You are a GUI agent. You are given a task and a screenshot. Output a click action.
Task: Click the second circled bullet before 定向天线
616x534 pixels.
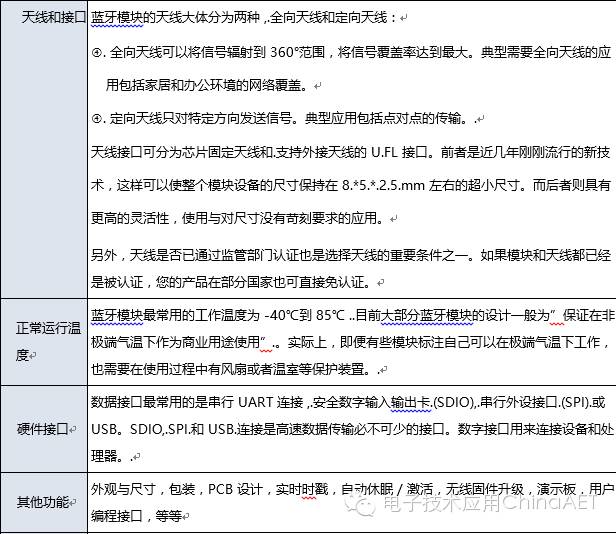pyautogui.click(x=97, y=118)
